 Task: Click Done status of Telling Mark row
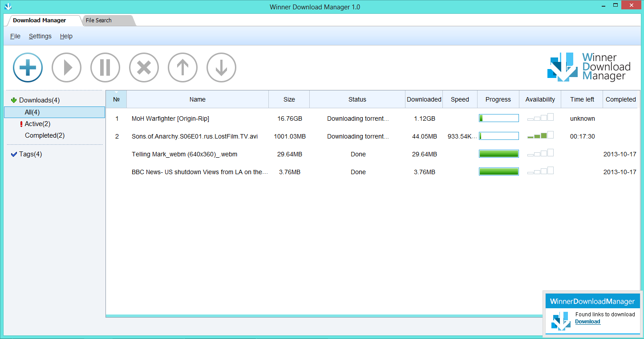[x=358, y=154]
